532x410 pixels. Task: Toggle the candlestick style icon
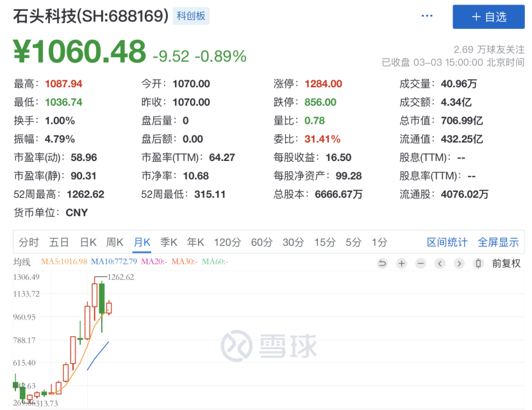point(478,263)
